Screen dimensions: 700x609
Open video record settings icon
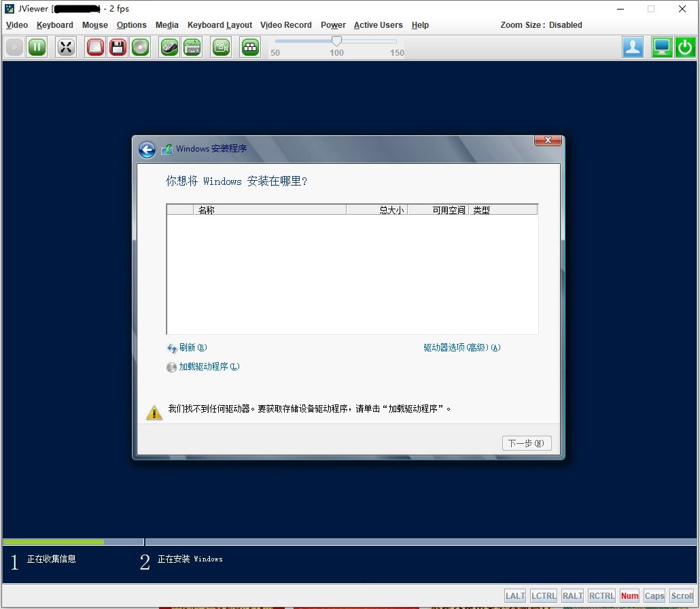(221, 47)
